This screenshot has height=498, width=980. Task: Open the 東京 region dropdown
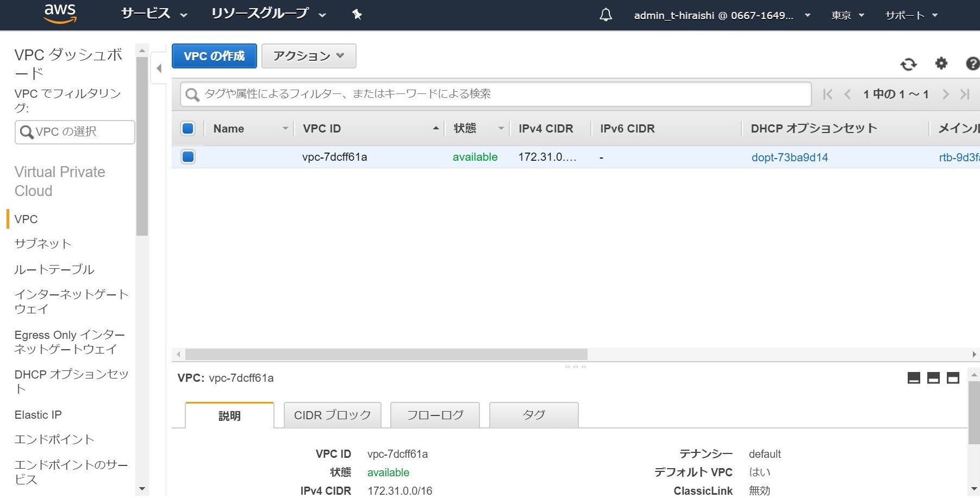(x=847, y=15)
